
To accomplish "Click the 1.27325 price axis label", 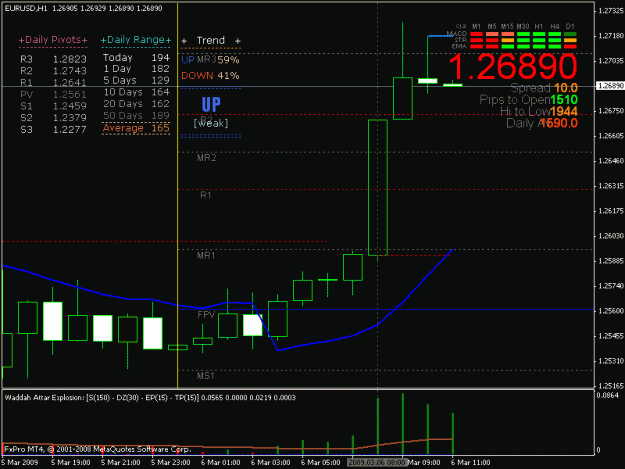I will click(x=611, y=11).
